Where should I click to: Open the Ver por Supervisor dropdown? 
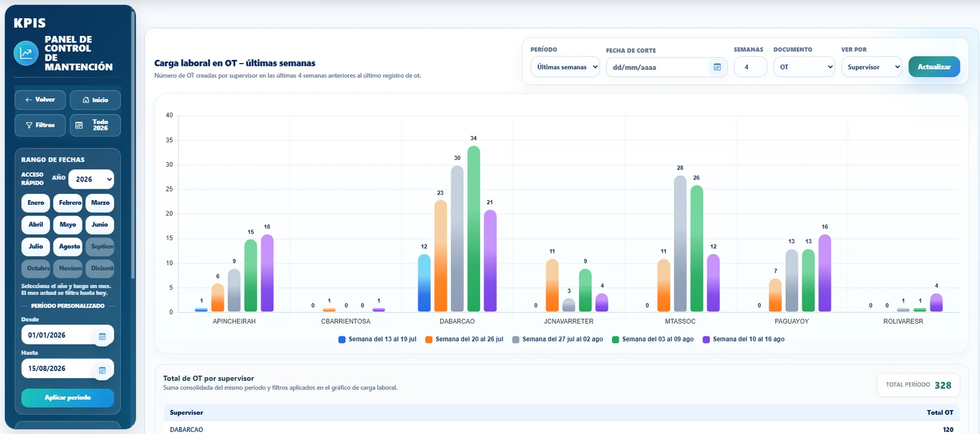[872, 67]
